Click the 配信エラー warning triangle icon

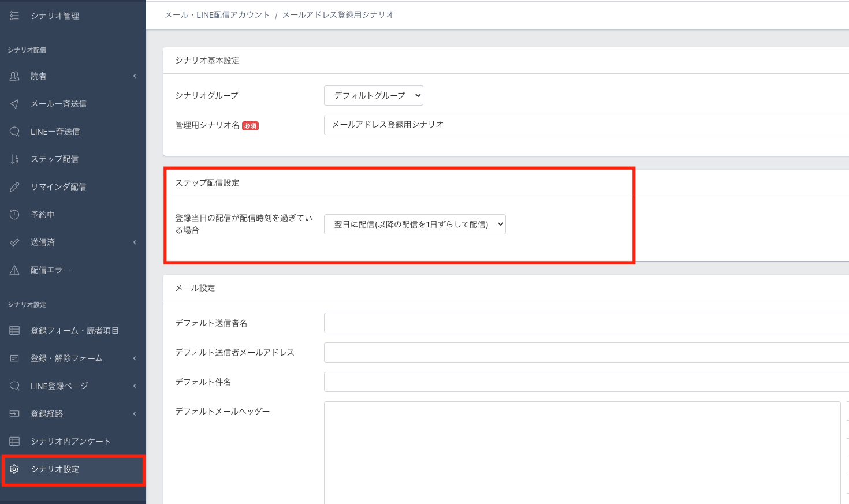pyautogui.click(x=14, y=270)
